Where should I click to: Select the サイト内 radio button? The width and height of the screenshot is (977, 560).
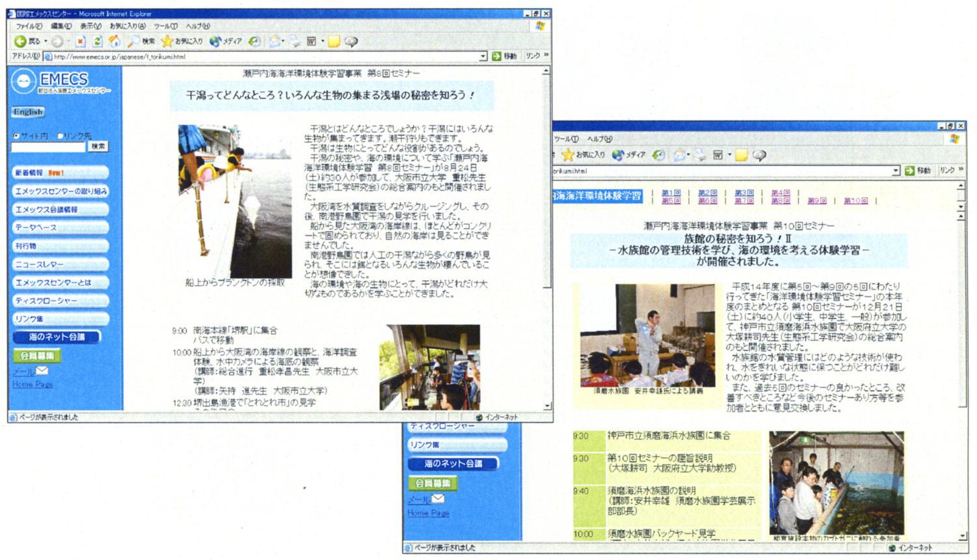pyautogui.click(x=16, y=136)
